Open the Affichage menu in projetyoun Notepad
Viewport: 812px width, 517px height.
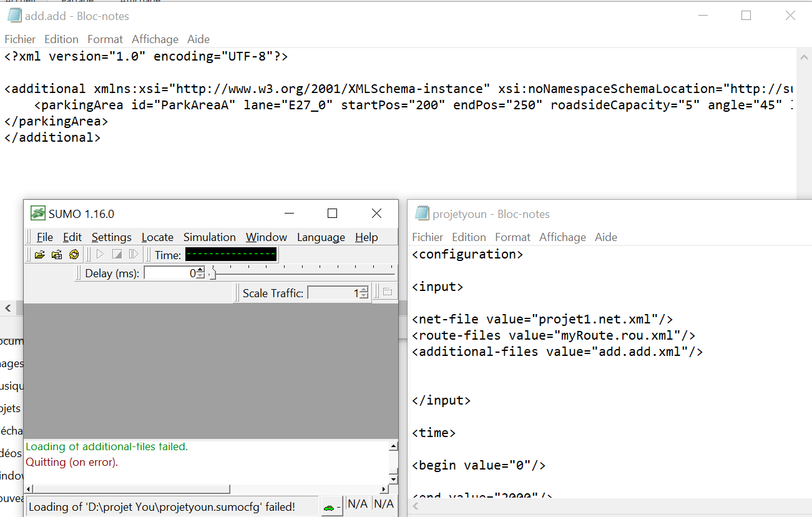[562, 237]
